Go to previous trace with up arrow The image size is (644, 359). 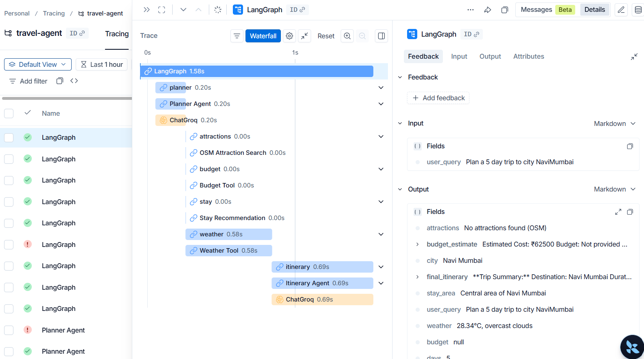pyautogui.click(x=198, y=10)
